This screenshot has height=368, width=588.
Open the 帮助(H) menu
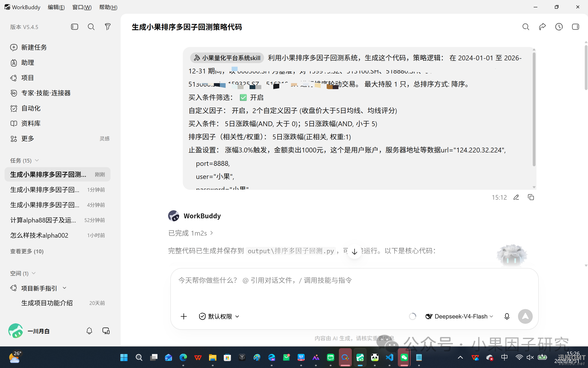coord(108,7)
